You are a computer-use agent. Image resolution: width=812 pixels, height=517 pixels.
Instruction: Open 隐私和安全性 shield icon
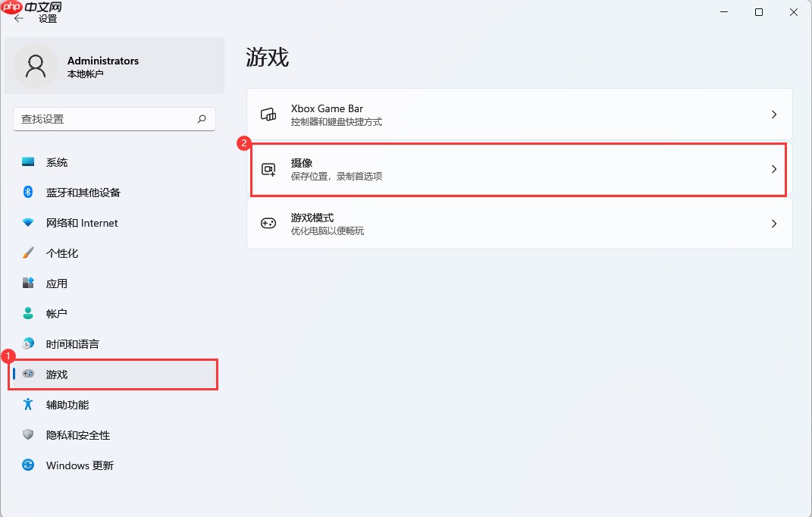[x=27, y=434]
